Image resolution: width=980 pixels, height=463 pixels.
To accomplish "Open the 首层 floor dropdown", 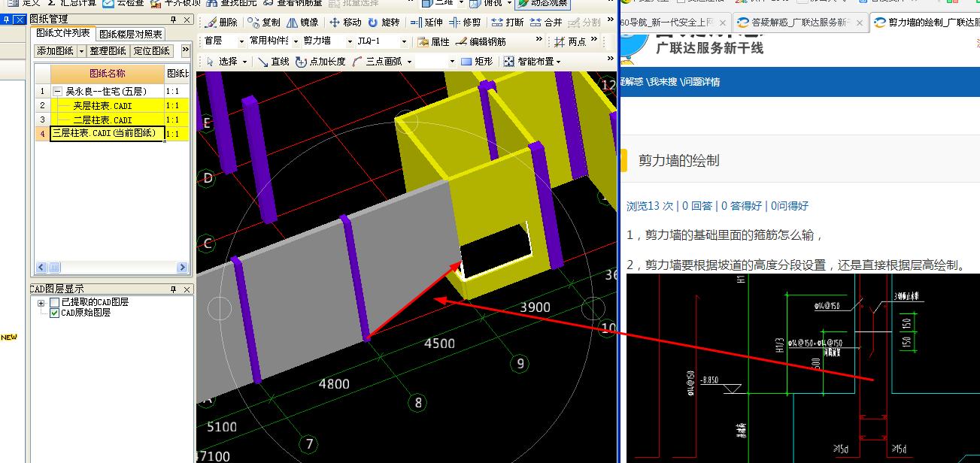I will (x=241, y=42).
